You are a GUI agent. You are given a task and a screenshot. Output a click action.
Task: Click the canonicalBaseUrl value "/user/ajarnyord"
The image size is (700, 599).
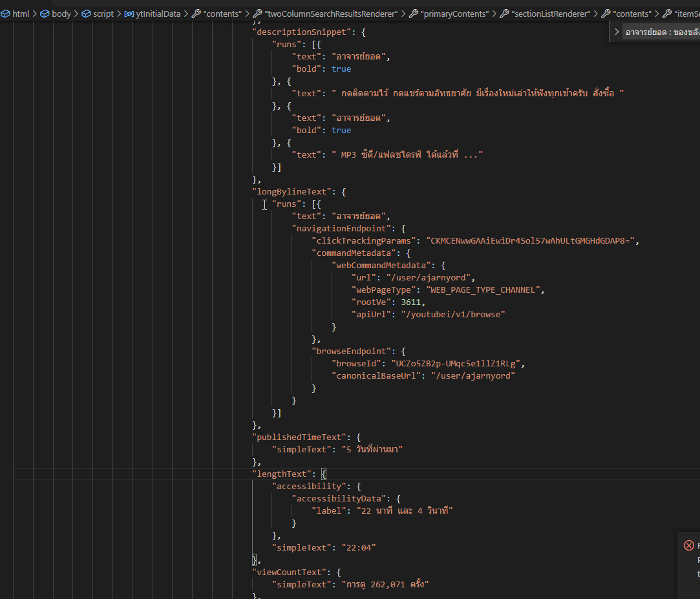coord(472,375)
